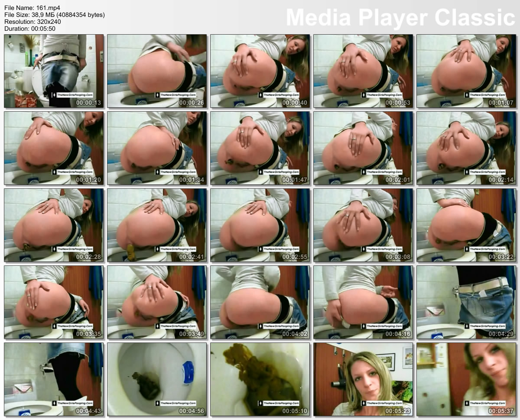This screenshot has height=420, width=520.
Task: Select the frame marked 00:00:26
Action: (x=157, y=71)
